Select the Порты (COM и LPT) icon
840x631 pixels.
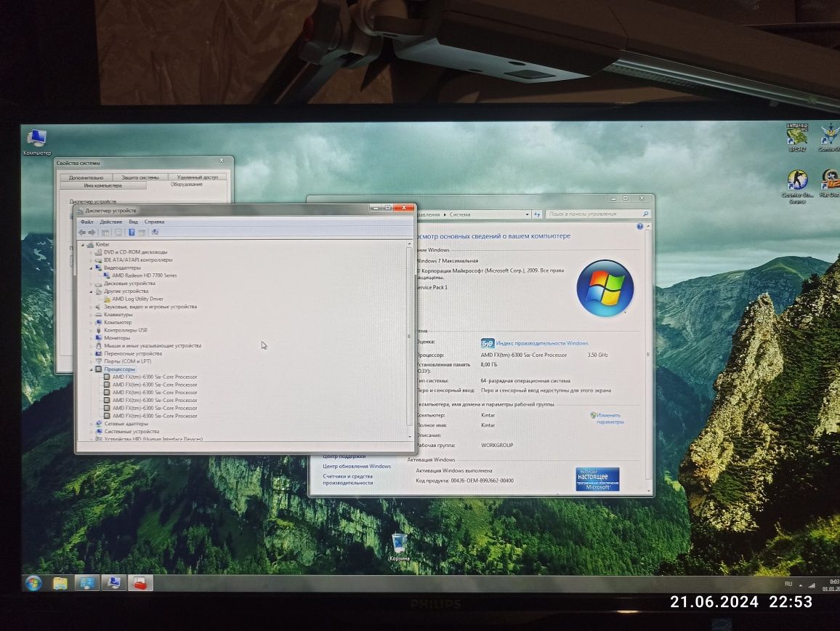(x=99, y=361)
